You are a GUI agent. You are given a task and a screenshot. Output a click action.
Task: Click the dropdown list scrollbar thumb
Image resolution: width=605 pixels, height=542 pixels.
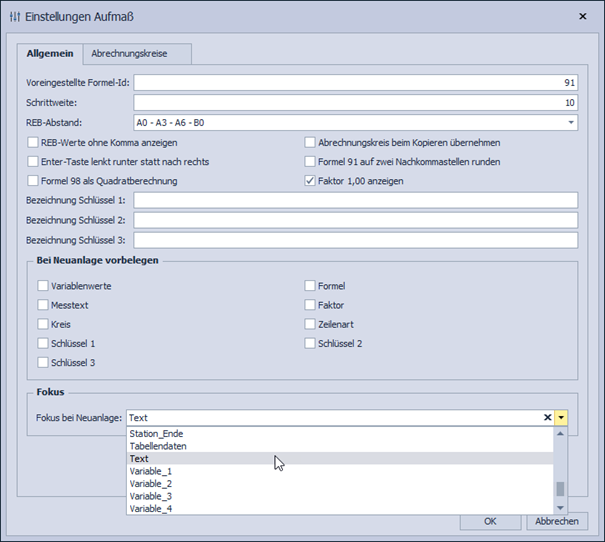click(x=561, y=489)
